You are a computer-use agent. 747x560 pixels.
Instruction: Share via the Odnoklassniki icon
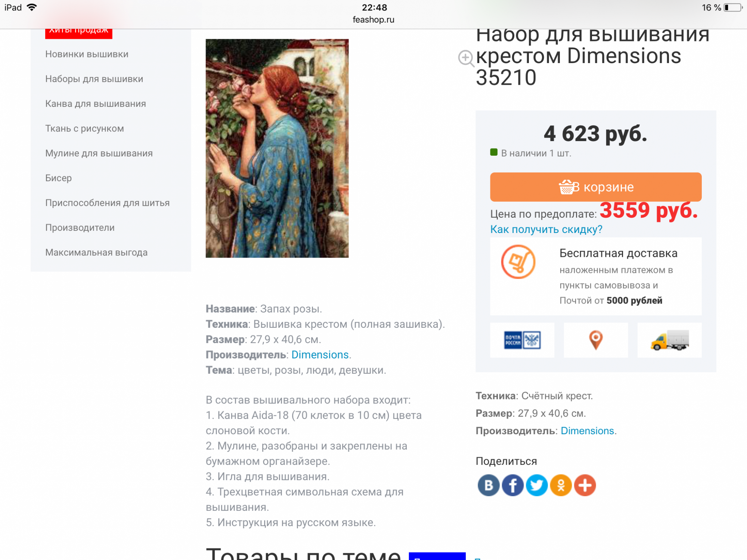561,485
